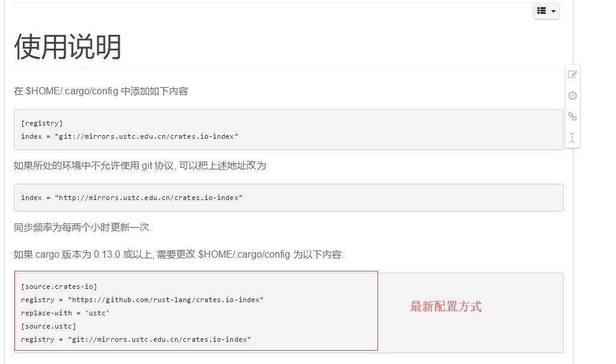Viewport: 616px width, 364px height.
Task: Open the list button's caret menu
Action: click(x=553, y=11)
